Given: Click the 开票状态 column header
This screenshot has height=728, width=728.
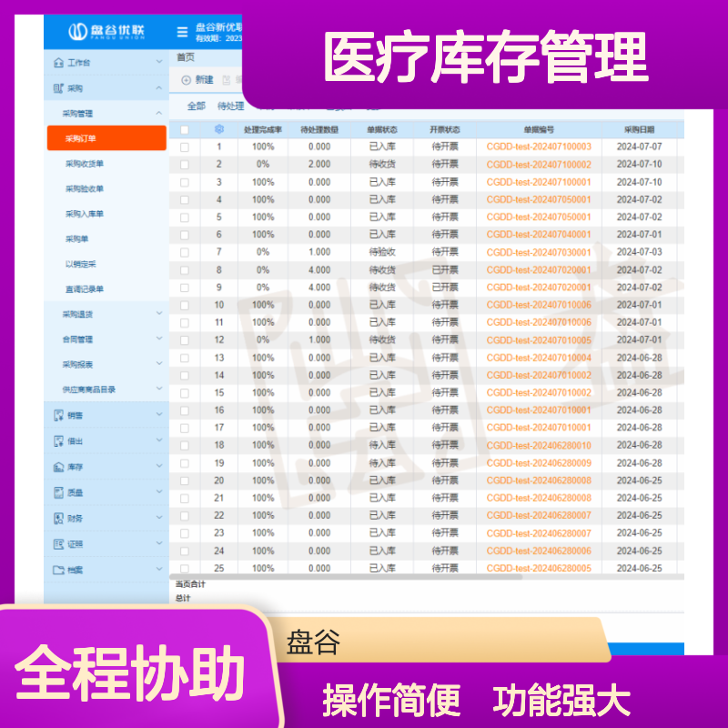Looking at the screenshot, I should coord(445,129).
